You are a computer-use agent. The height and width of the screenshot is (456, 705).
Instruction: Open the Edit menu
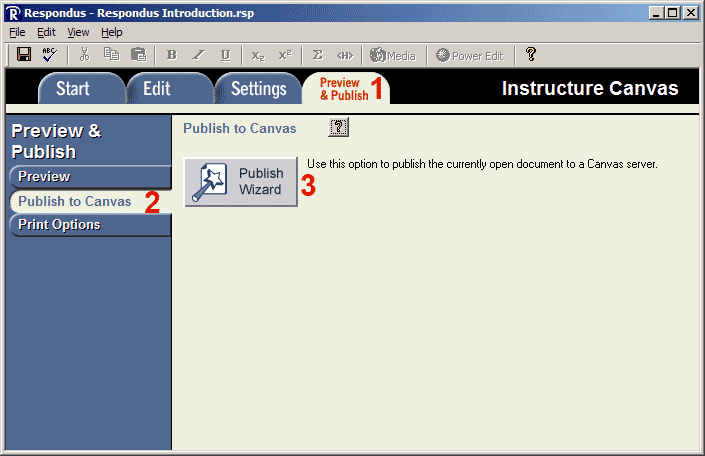click(x=46, y=32)
